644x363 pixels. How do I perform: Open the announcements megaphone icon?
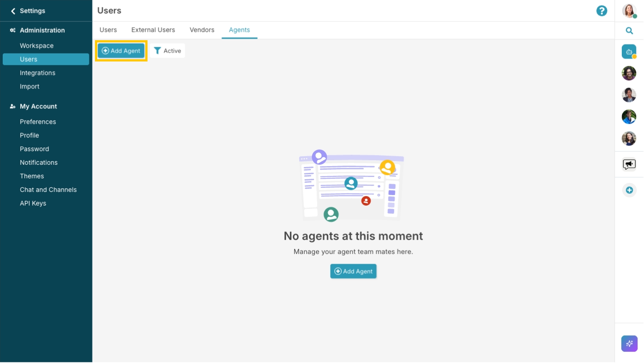pos(629,164)
